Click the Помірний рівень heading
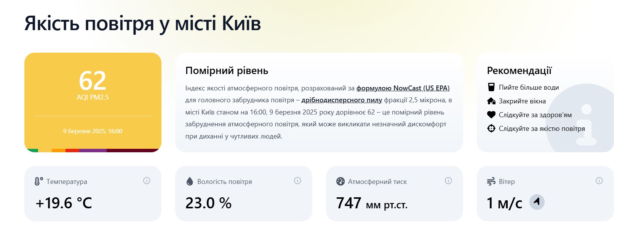The image size is (644, 232). (x=227, y=71)
